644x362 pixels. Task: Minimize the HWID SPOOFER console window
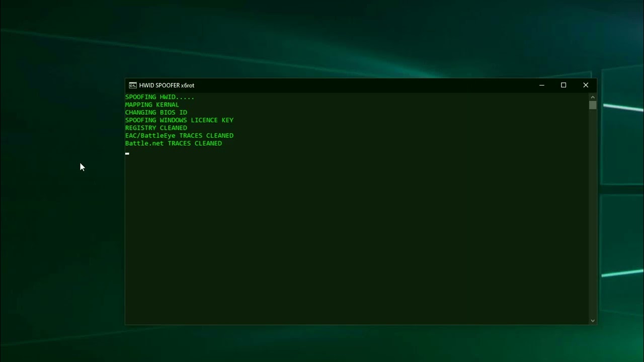click(x=542, y=85)
